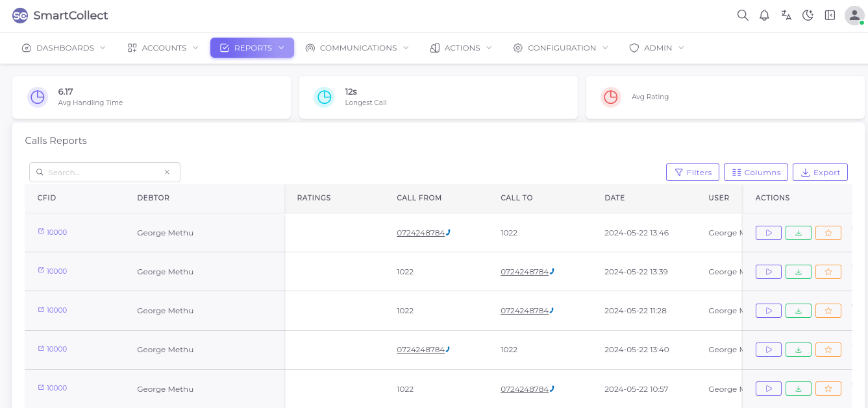Open the Admin menu
This screenshot has width=868, height=408.
(657, 48)
